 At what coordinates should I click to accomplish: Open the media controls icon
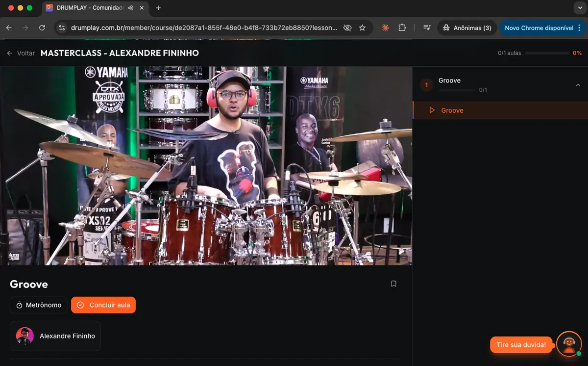click(x=427, y=28)
